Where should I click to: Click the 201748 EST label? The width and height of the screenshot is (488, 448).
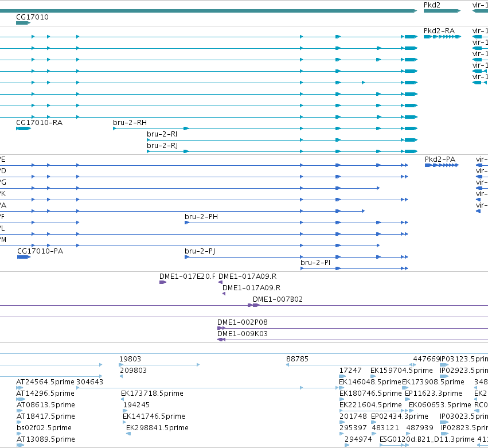[x=353, y=416]
